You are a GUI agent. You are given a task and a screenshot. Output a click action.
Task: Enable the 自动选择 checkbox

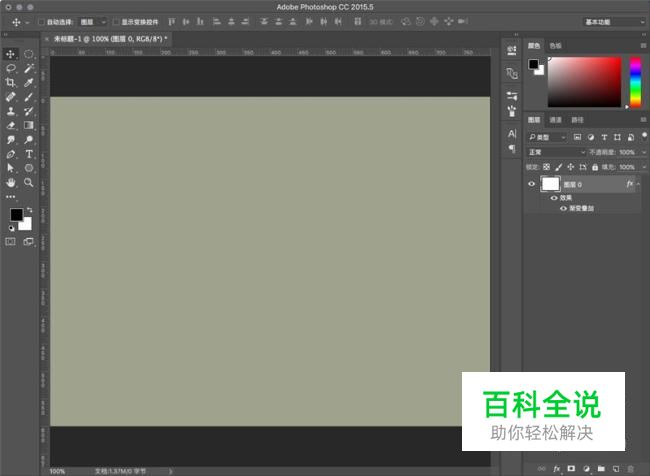(41, 21)
